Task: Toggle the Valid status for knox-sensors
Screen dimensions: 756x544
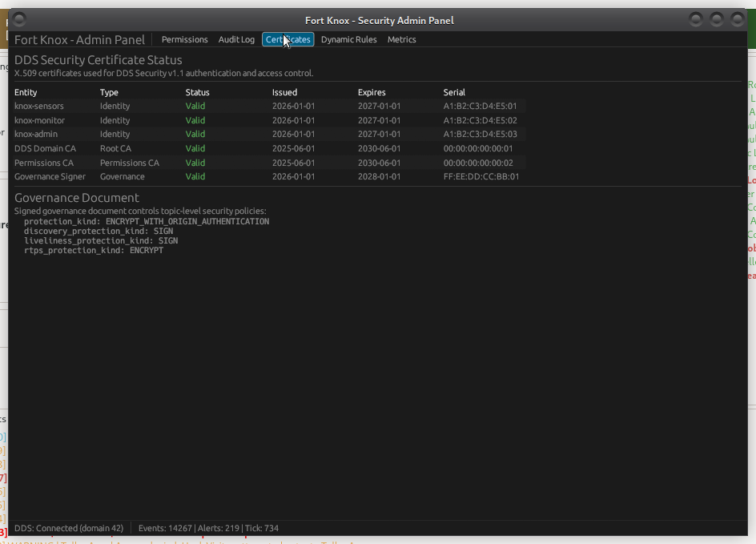Action: (195, 106)
